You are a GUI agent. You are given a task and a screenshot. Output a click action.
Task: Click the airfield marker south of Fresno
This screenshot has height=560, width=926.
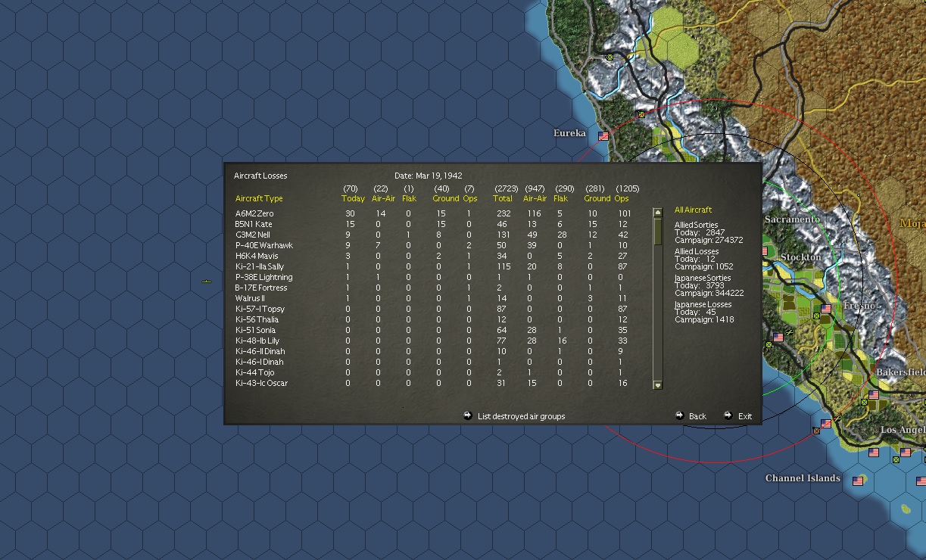(x=817, y=316)
